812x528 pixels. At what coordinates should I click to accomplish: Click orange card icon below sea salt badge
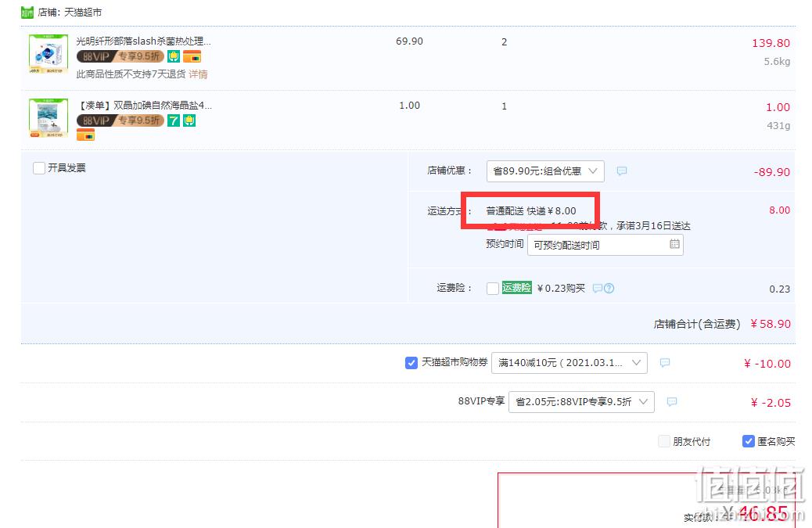point(85,135)
